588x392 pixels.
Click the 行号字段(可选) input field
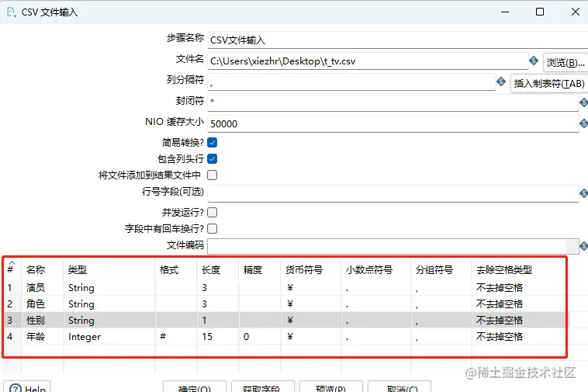tap(393, 193)
